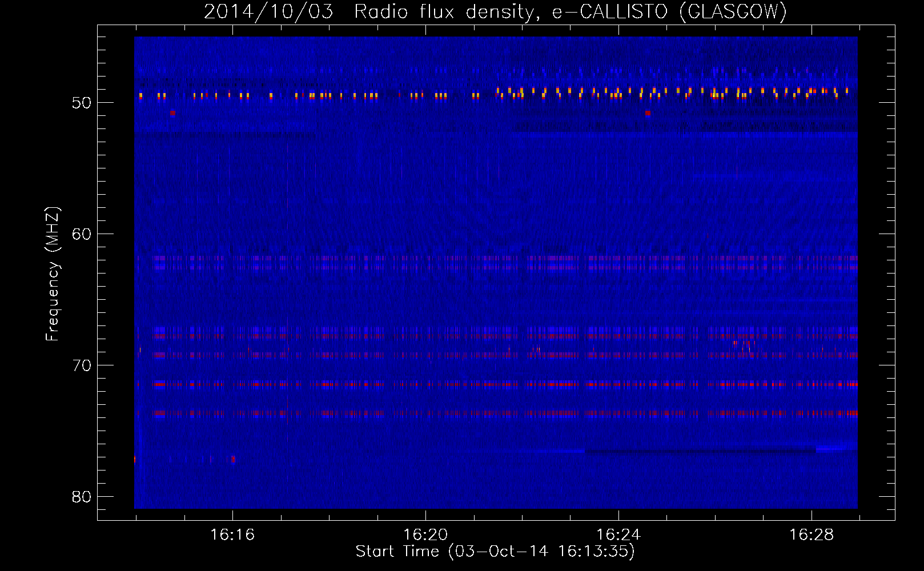Viewport: 924px width, 571px height.
Task: Click the frequency tick label "60"
Action: [82, 234]
